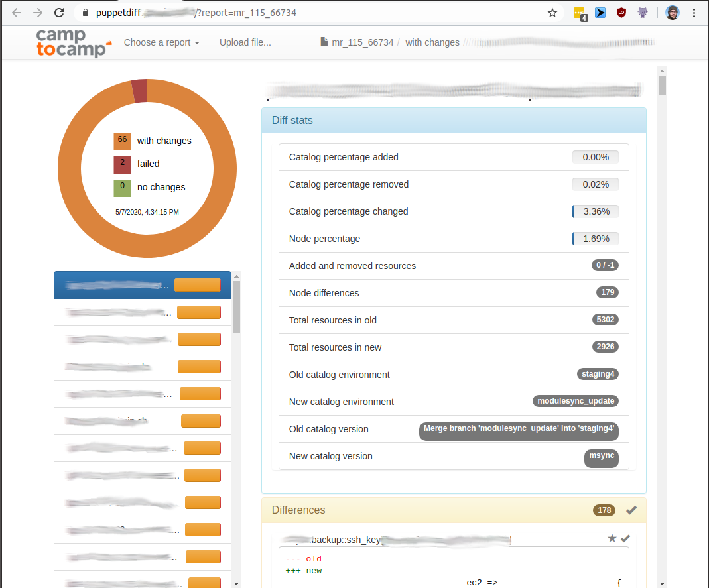The width and height of the screenshot is (709, 588).
Task: Click the file icon beside mr_115_66734
Action: pyautogui.click(x=324, y=42)
